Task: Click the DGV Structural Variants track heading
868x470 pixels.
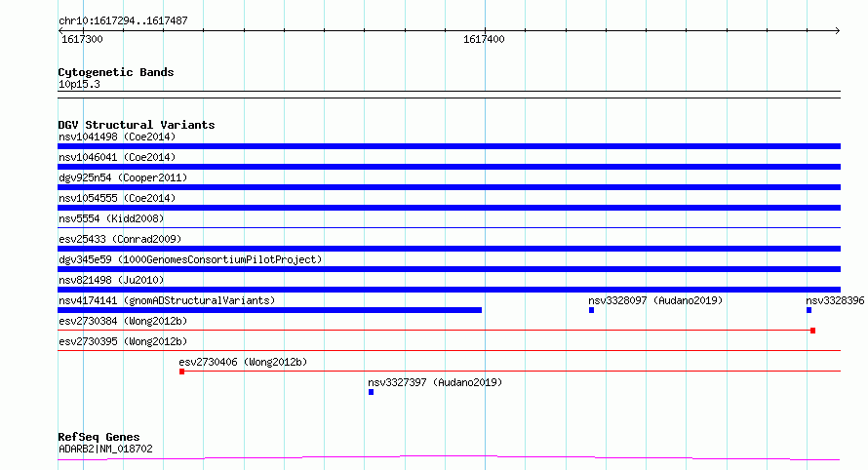Action: click(x=137, y=125)
